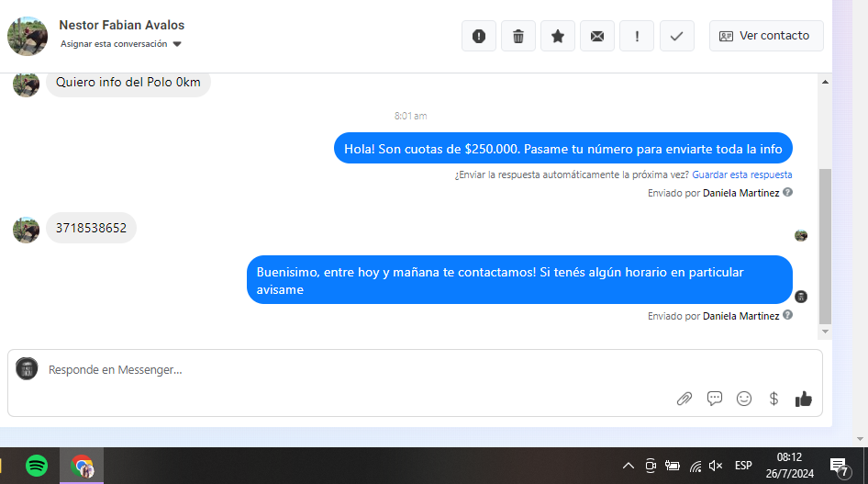Image resolution: width=868 pixels, height=484 pixels.
Task: Open saved replies speech bubble icon
Action: (715, 399)
